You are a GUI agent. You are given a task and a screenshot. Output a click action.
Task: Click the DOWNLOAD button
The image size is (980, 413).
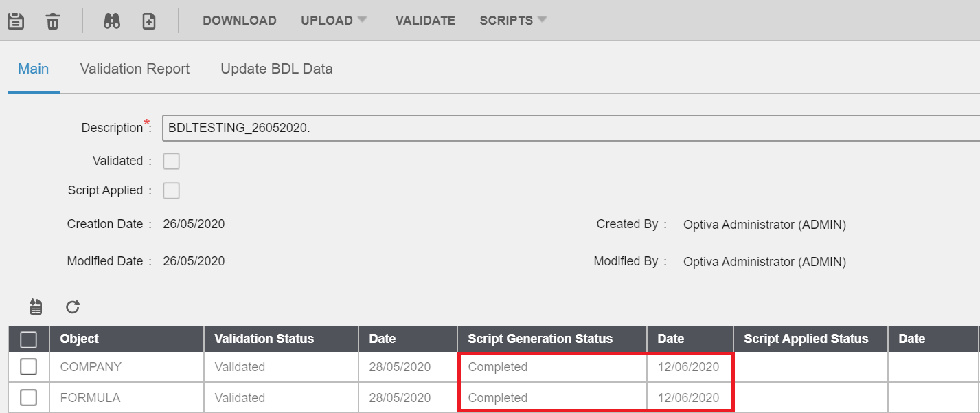[x=239, y=20]
